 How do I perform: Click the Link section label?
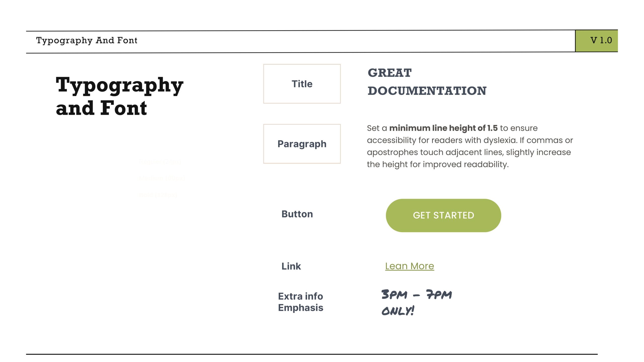pos(291,266)
